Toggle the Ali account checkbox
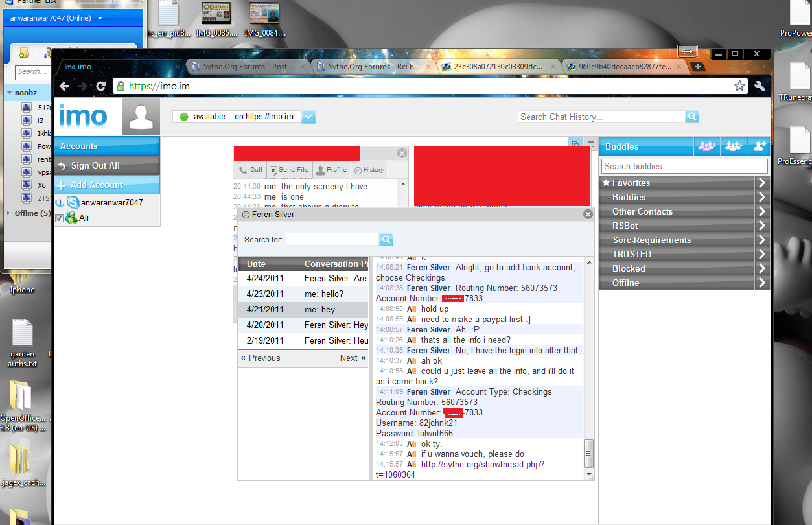 (60, 218)
